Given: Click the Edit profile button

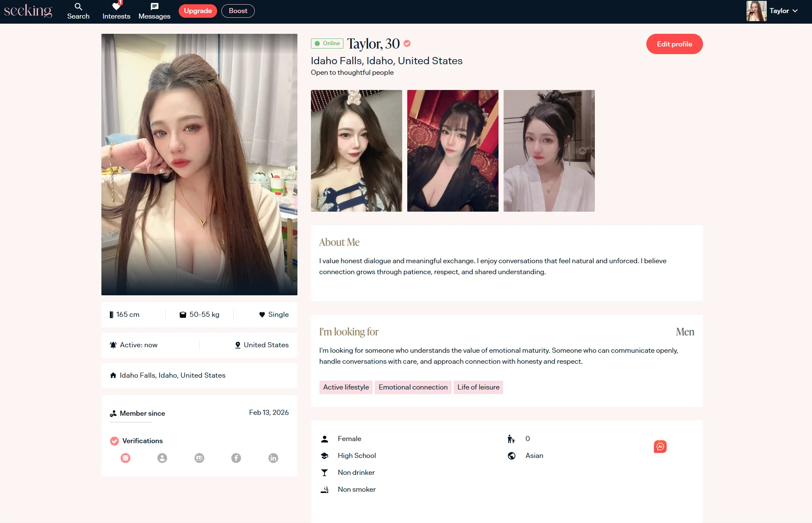Looking at the screenshot, I should pos(674,44).
